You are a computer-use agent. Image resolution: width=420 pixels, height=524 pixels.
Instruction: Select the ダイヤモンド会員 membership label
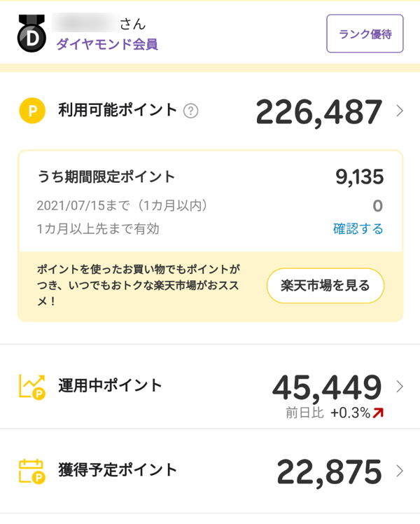[106, 44]
